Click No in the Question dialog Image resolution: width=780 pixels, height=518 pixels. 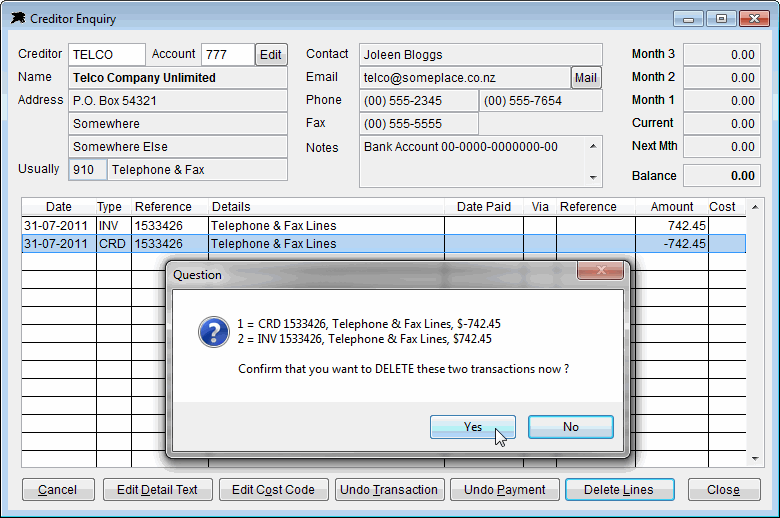[570, 427]
